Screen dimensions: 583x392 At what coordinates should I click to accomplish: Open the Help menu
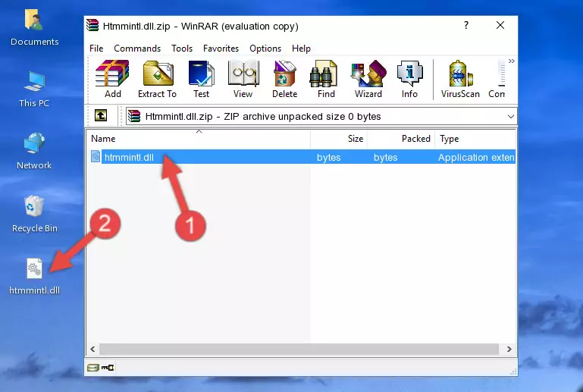tap(301, 49)
